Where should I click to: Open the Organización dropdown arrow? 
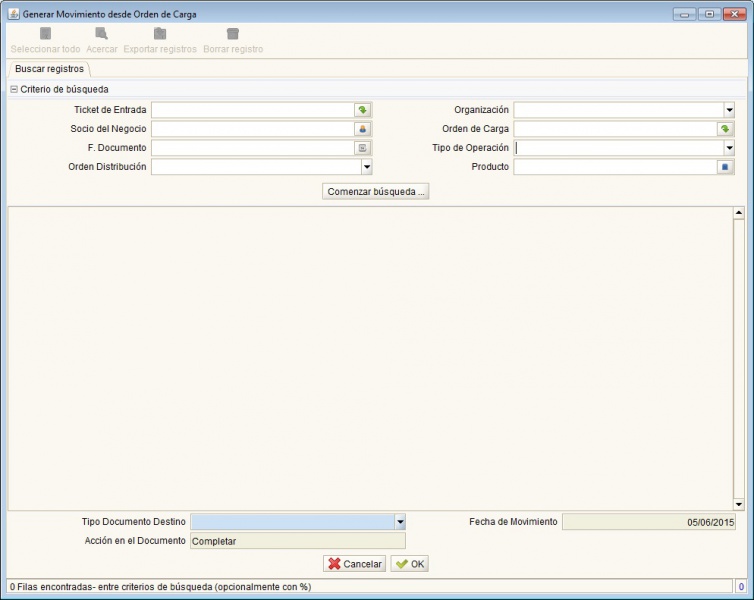coord(729,110)
